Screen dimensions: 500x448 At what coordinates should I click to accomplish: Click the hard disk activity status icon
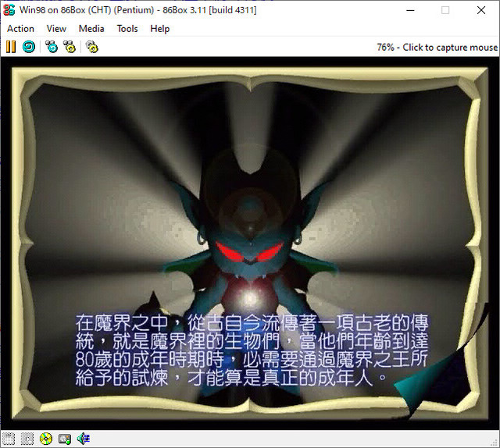[x=65, y=439]
